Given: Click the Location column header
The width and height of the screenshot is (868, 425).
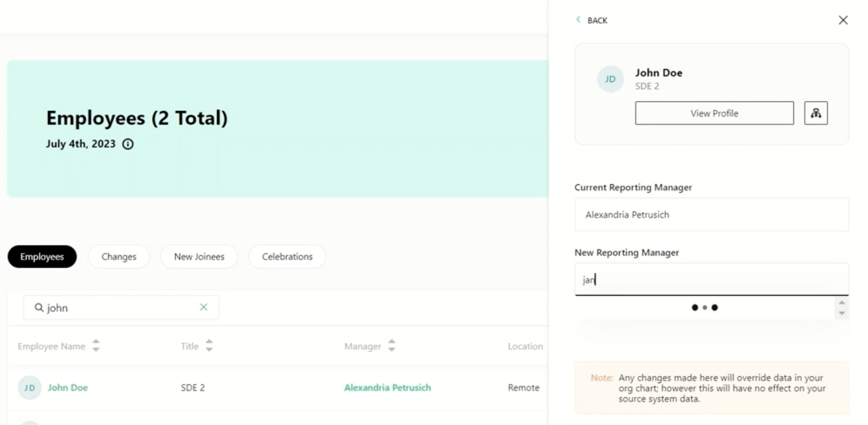Looking at the screenshot, I should (x=525, y=346).
